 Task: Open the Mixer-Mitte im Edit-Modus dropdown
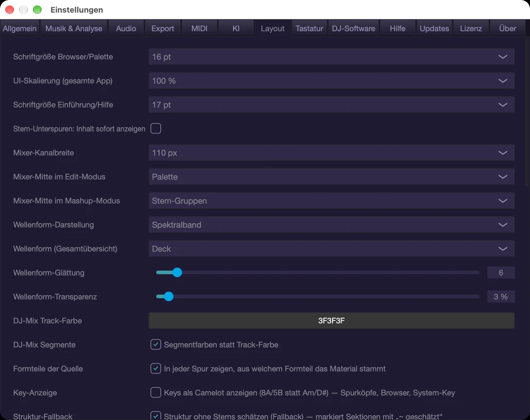pyautogui.click(x=331, y=177)
